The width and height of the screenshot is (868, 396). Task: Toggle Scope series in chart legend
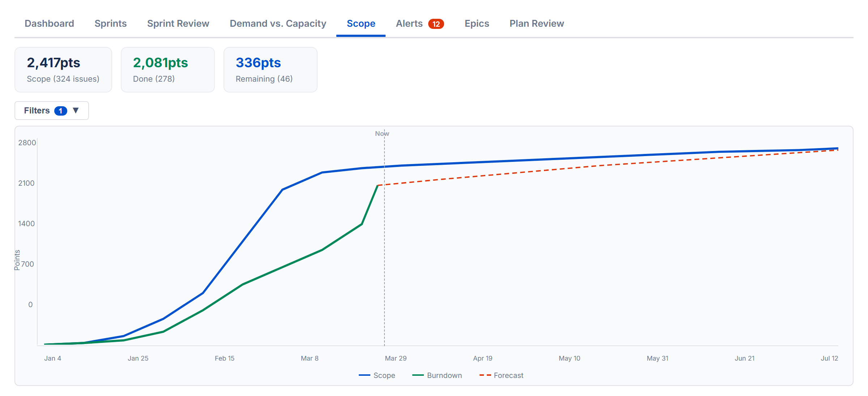tap(384, 375)
